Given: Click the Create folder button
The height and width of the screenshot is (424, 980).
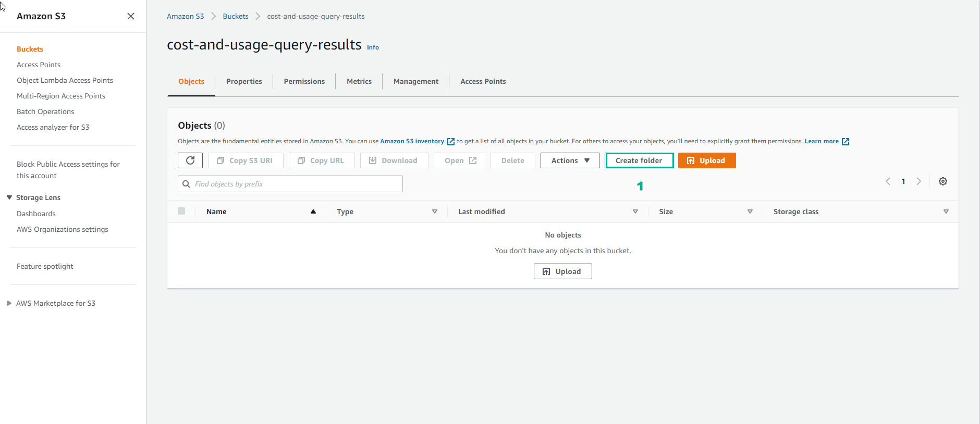Looking at the screenshot, I should pos(639,160).
